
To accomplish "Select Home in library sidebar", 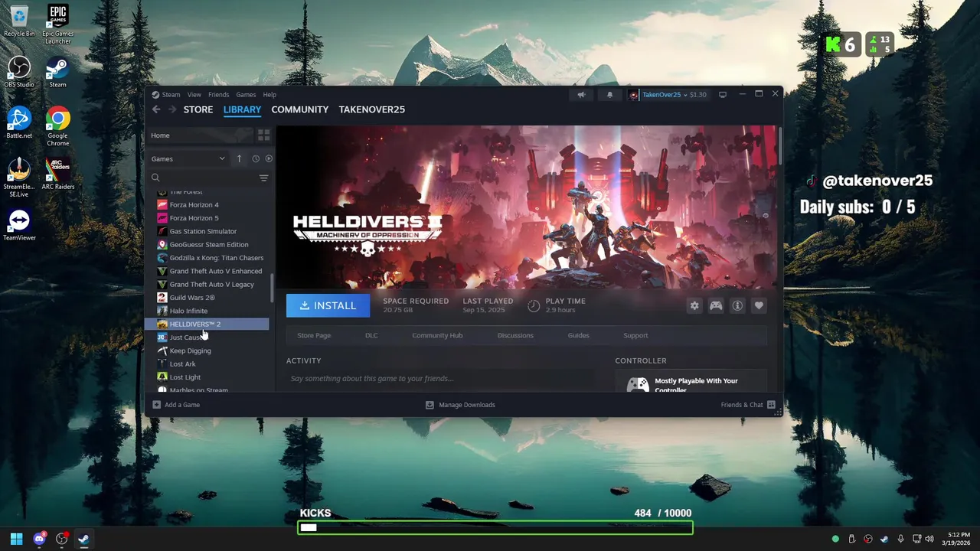I will click(199, 135).
